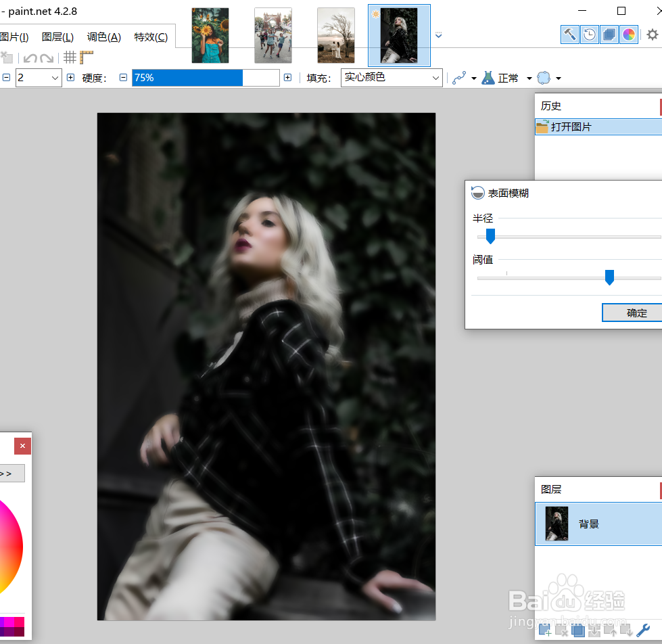Viewport: 662px width, 644px height.
Task: Open settings via the gear icon
Action: [653, 34]
